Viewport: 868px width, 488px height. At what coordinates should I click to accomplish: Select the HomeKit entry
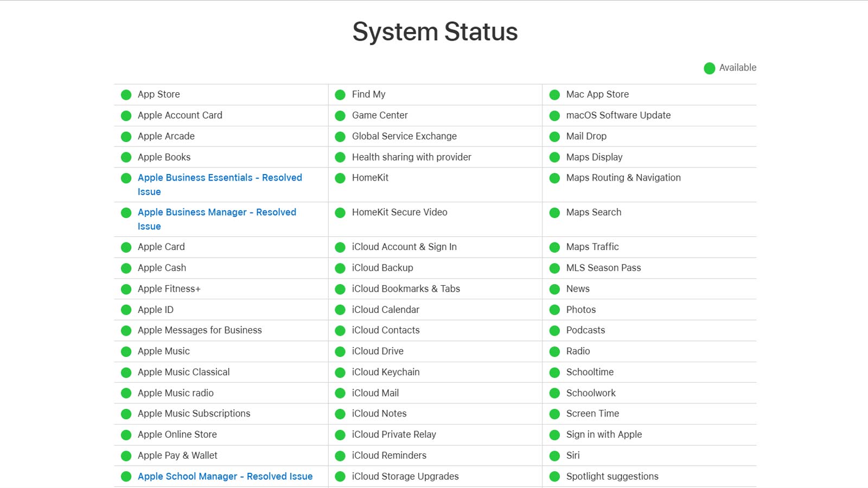[x=371, y=178]
